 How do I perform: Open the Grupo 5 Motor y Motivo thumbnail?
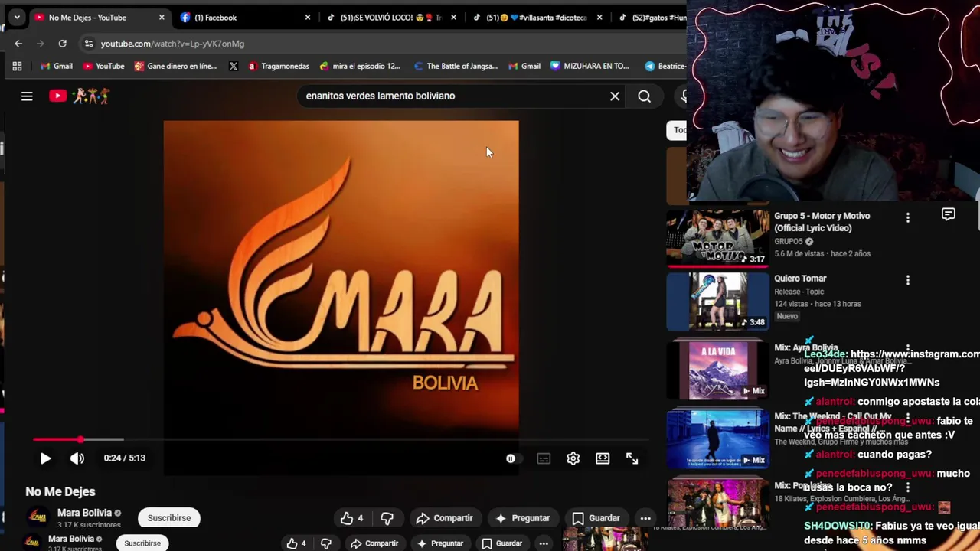717,238
